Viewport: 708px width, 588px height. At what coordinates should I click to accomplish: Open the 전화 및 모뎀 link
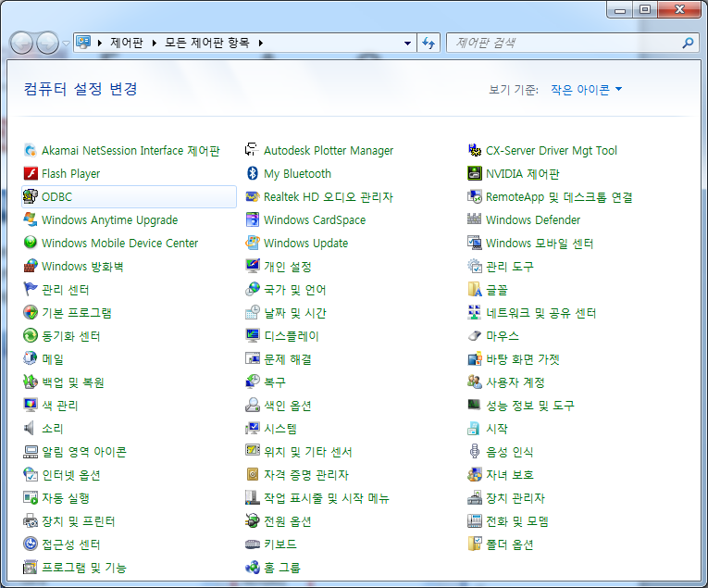coord(517,520)
